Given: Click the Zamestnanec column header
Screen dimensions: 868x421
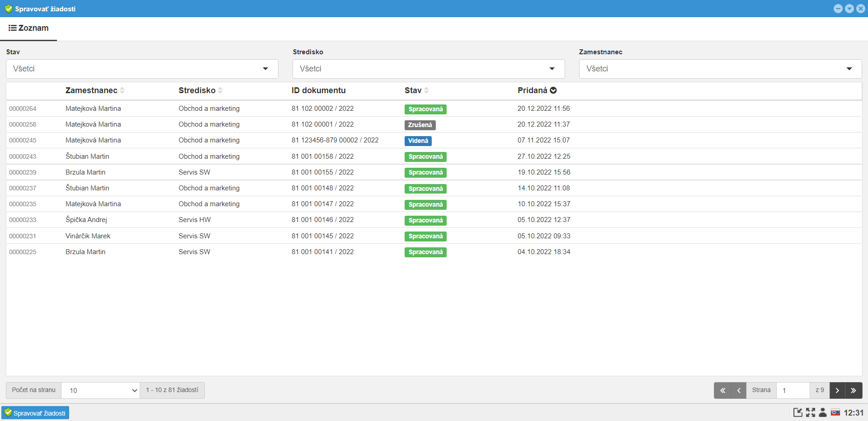Looking at the screenshot, I should click(91, 90).
